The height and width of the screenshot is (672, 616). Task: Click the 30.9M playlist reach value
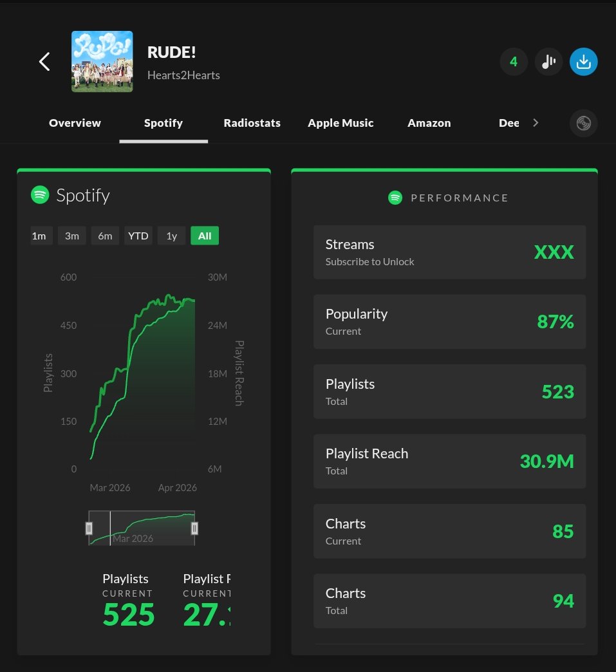coord(547,461)
